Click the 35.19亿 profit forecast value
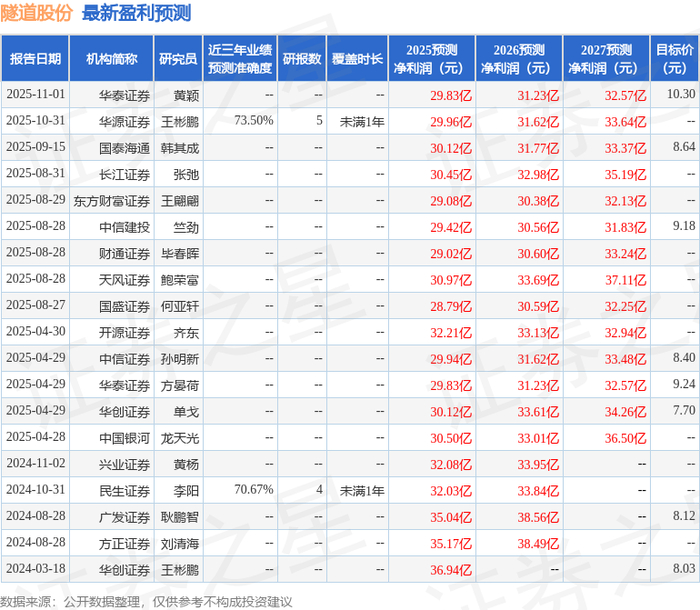This screenshot has height=610, width=700. point(625,175)
